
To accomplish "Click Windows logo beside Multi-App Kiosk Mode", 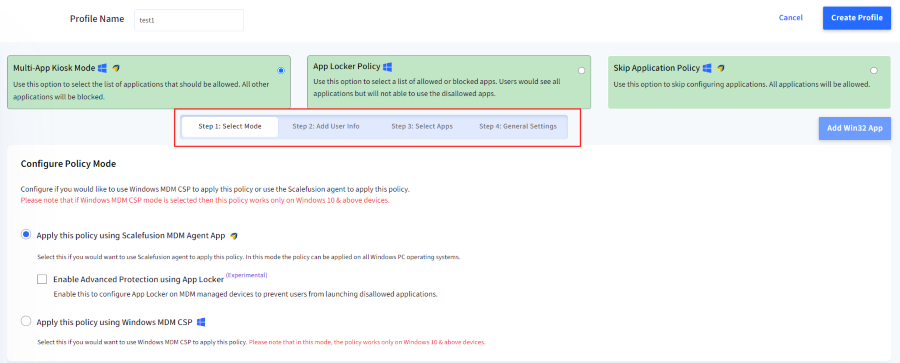I will point(103,68).
